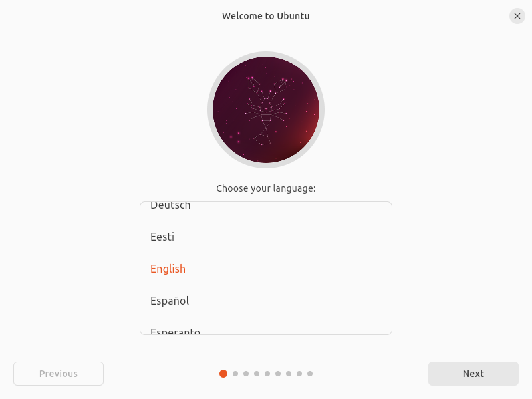Jump to the last setup page dot
The width and height of the screenshot is (532, 399).
(x=309, y=374)
